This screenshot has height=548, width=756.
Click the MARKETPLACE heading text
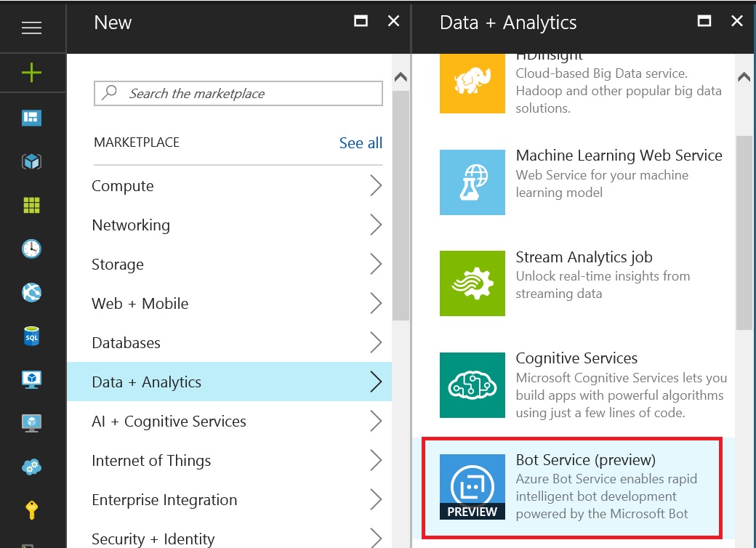click(x=137, y=142)
